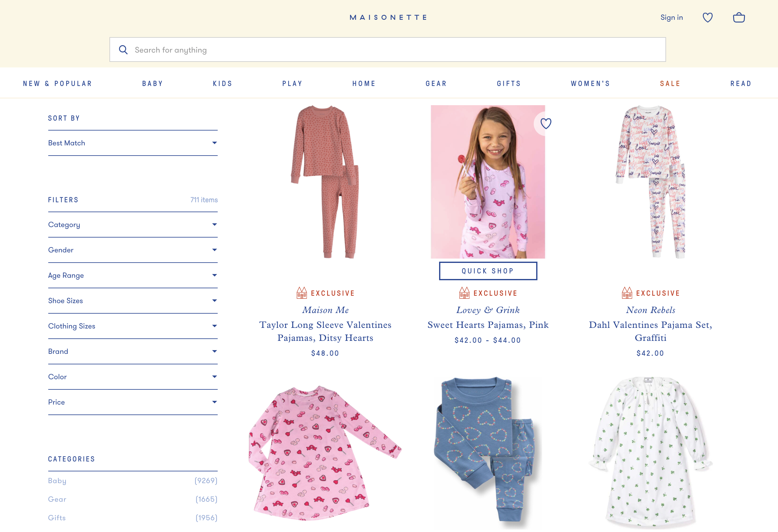The height and width of the screenshot is (532, 778).
Task: Open the Sale menu item
Action: [x=670, y=84]
